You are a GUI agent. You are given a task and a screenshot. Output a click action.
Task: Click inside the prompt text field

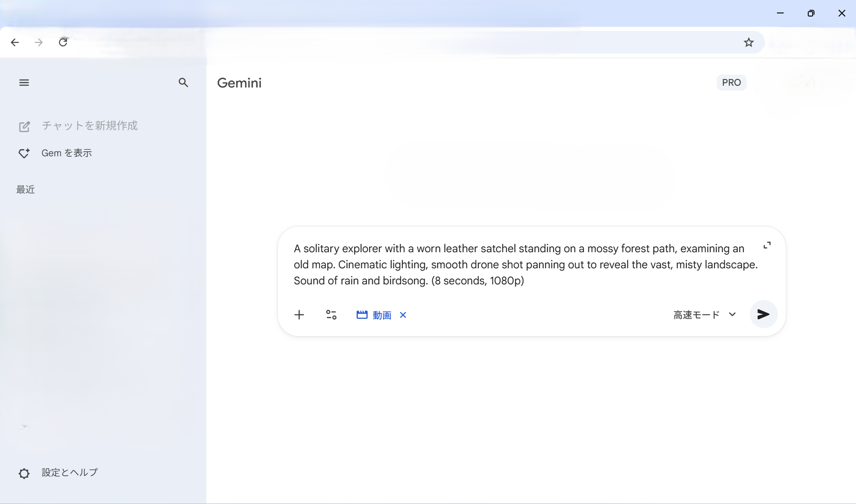click(x=522, y=264)
